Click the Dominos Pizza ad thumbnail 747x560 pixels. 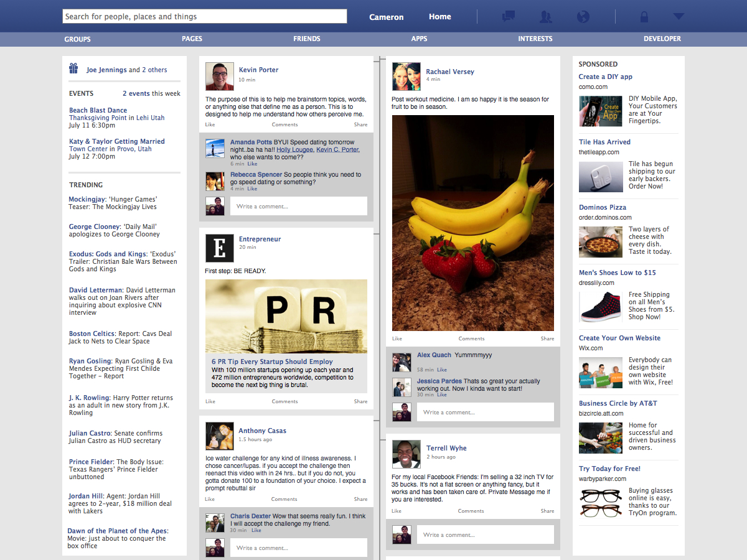(x=600, y=241)
